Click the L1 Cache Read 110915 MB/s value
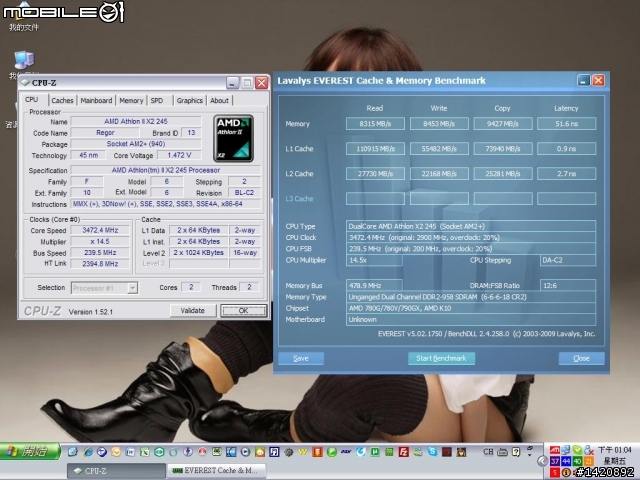The width and height of the screenshot is (640, 480). [x=375, y=149]
